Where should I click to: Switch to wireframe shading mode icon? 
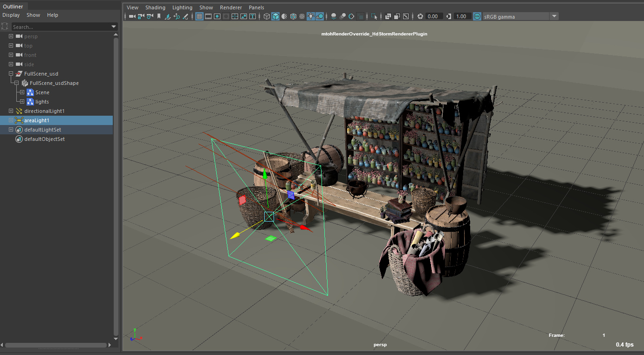267,16
